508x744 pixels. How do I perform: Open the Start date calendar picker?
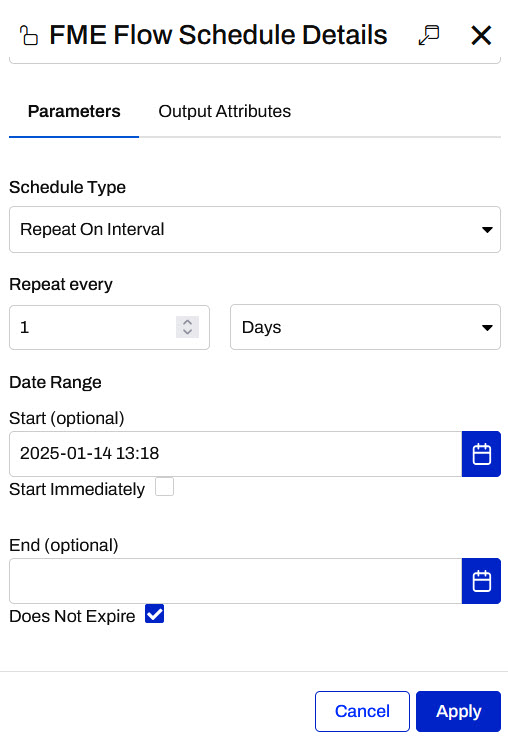click(x=481, y=454)
